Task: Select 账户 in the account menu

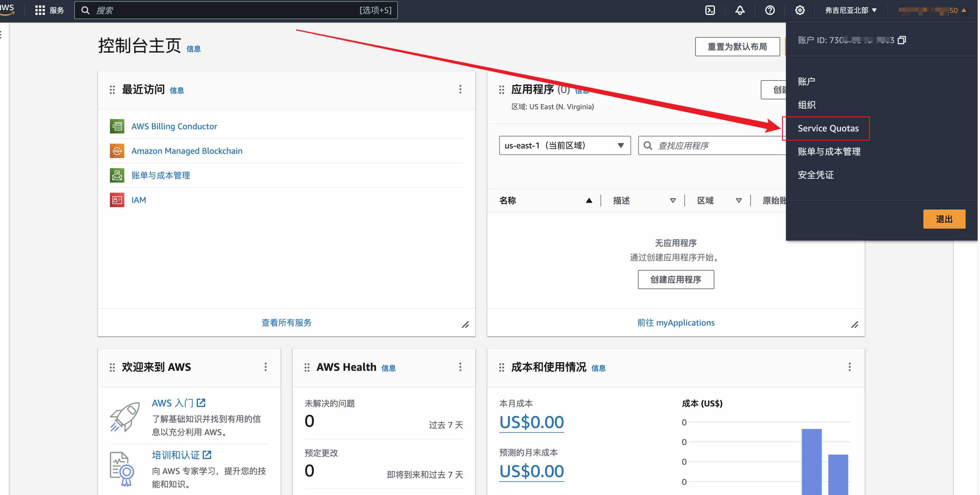Action: 806,81
